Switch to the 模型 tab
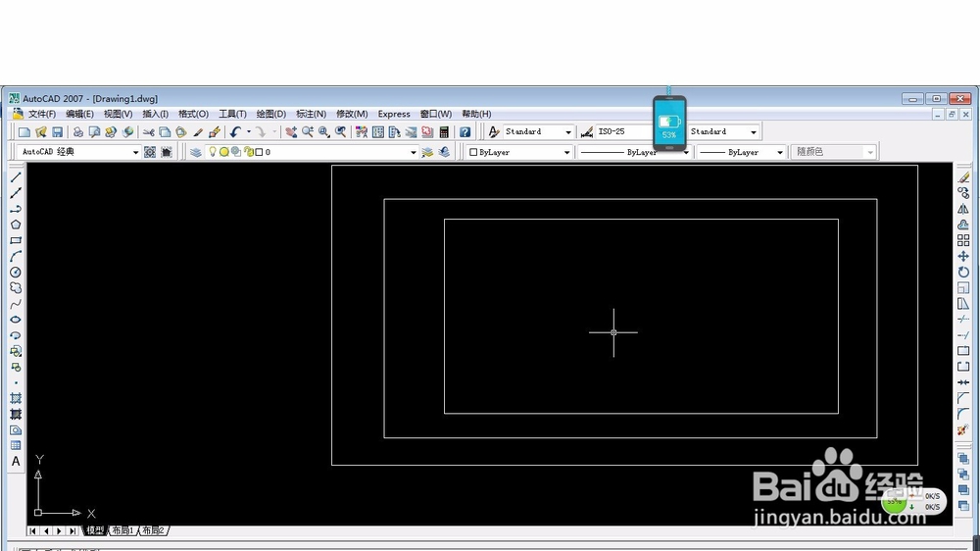 (95, 530)
